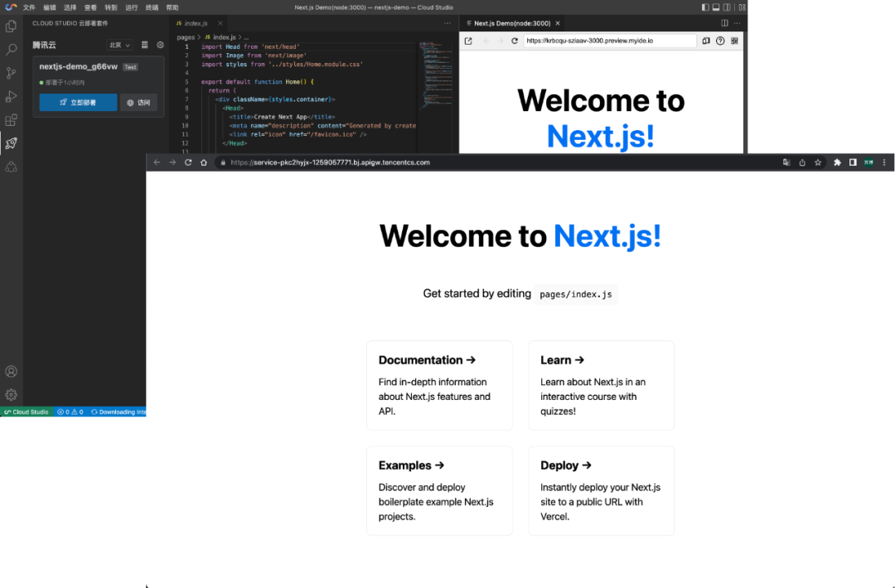
Task: Click forward arrow in Chrome browser window
Action: click(x=172, y=162)
